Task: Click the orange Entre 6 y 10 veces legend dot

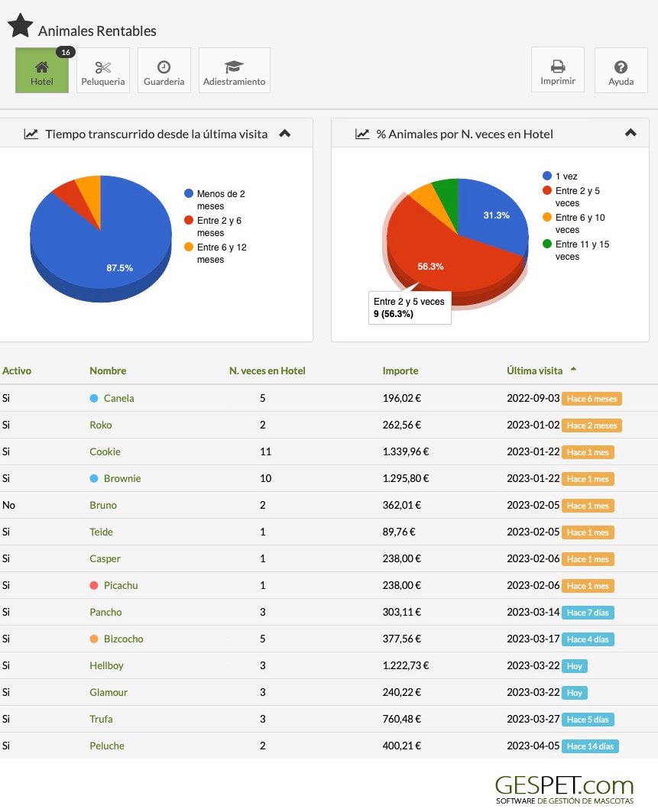Action: 547,218
